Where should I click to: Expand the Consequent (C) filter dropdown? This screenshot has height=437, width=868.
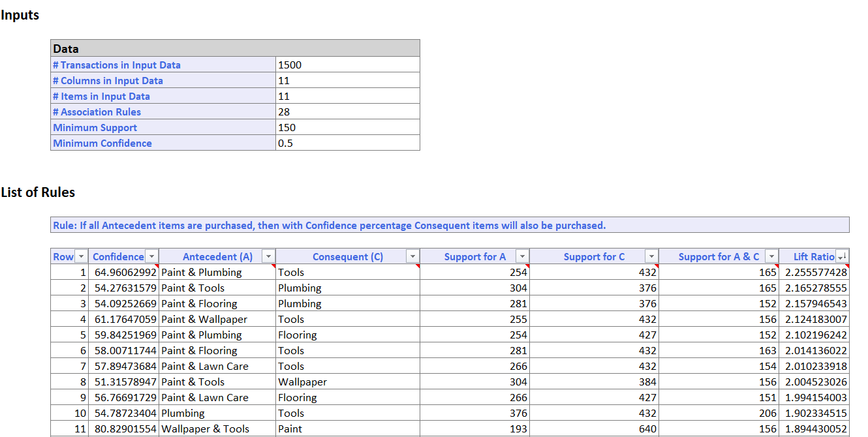click(412, 257)
